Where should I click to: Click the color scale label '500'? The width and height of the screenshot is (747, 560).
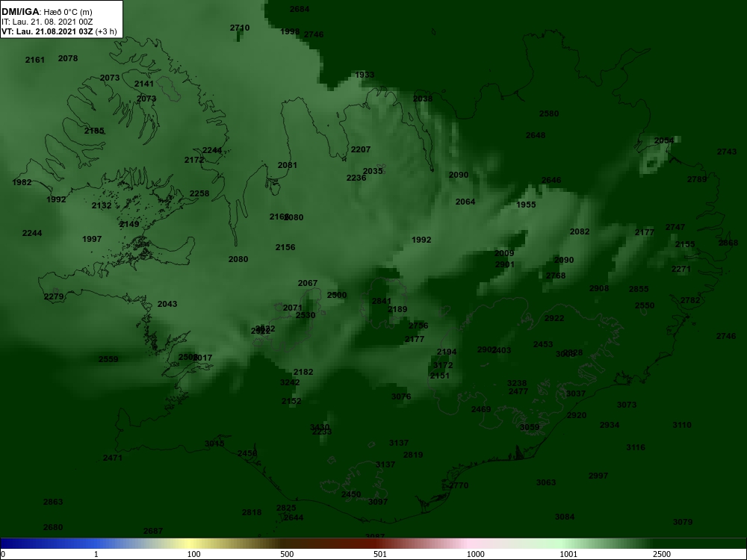coord(287,554)
